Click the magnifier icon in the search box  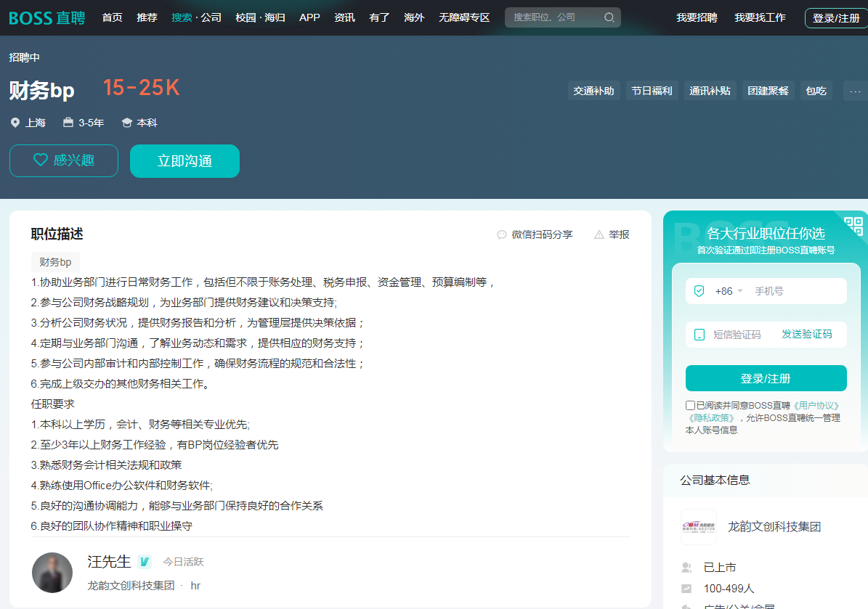coord(609,17)
